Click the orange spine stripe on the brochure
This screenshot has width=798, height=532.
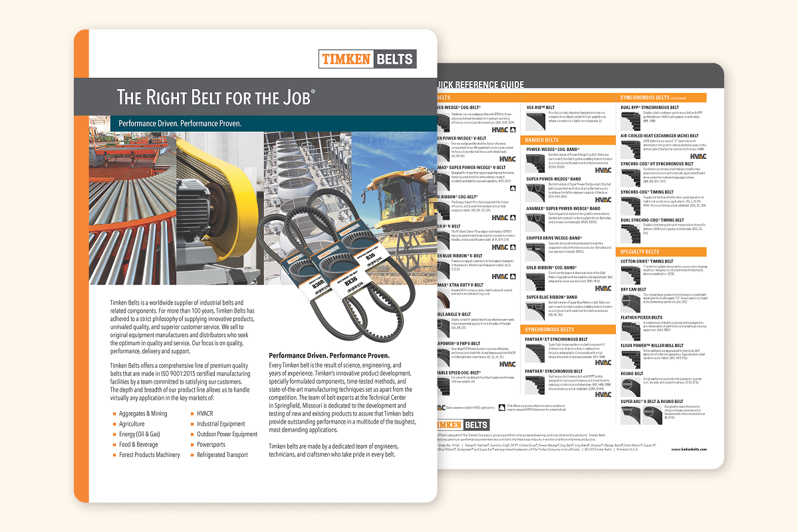coord(83,266)
